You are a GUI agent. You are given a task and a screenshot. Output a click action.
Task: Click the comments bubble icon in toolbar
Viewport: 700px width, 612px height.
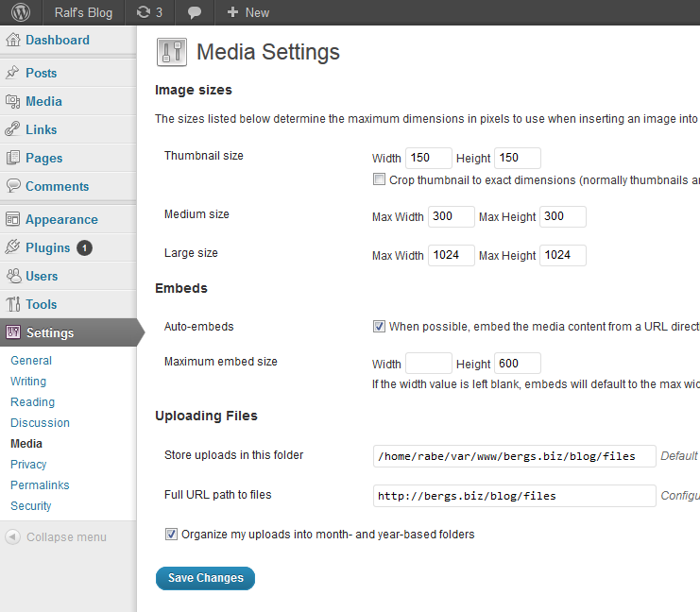(x=195, y=12)
